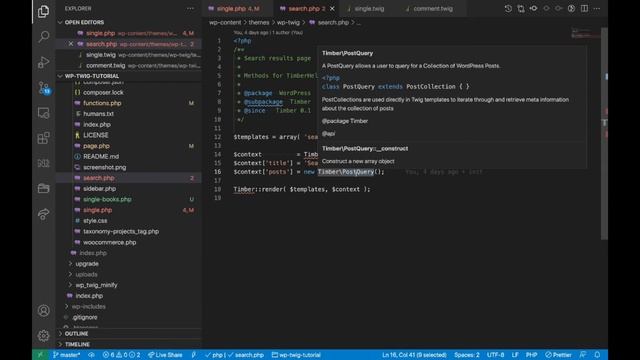
Task: Click wp-content in breadcrumb path
Action: pos(225,22)
